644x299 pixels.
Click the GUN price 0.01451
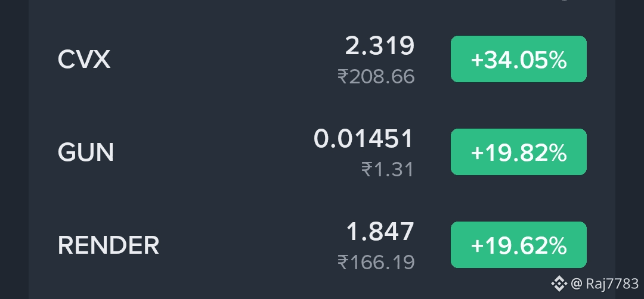[x=363, y=139]
